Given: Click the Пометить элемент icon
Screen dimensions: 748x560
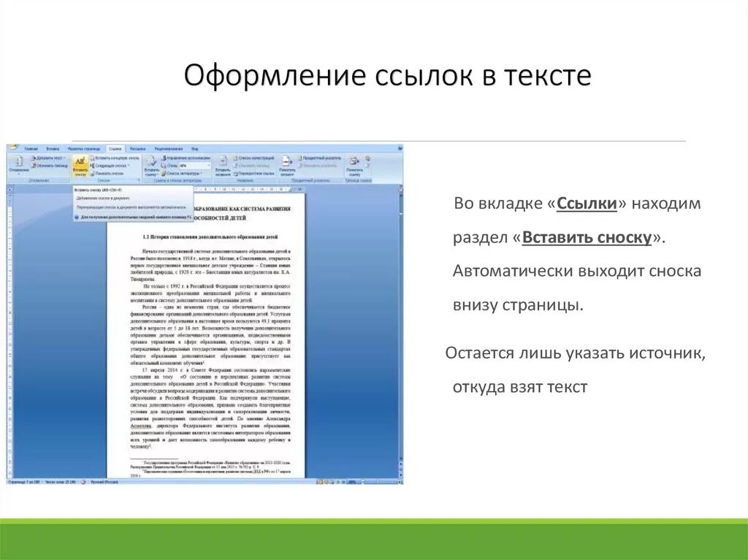Looking at the screenshot, I should [287, 166].
